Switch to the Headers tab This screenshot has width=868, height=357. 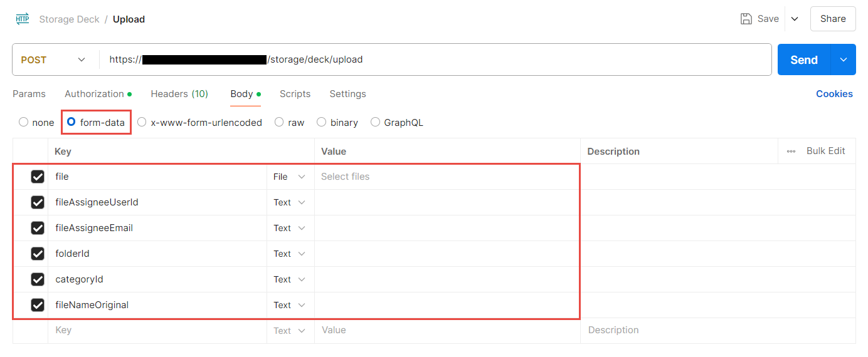pos(179,94)
